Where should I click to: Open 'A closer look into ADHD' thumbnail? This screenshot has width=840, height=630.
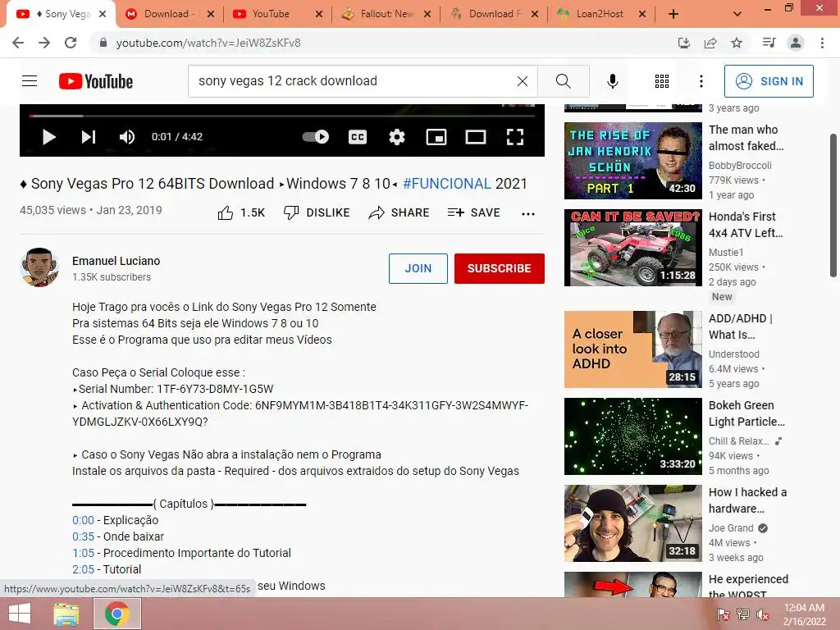(632, 349)
